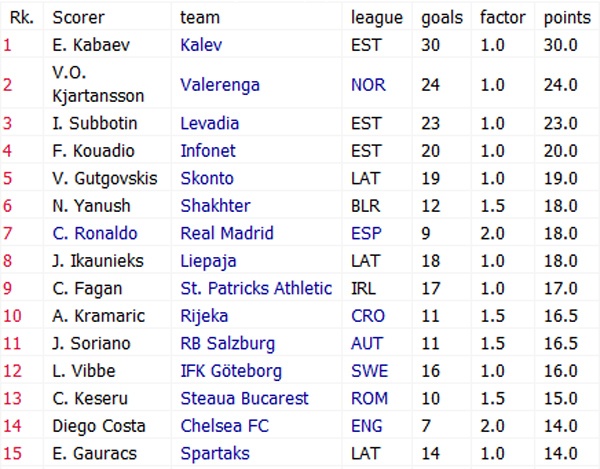The height and width of the screenshot is (469, 600).
Task: Visit the St. Patricks Athletic link
Action: click(256, 288)
